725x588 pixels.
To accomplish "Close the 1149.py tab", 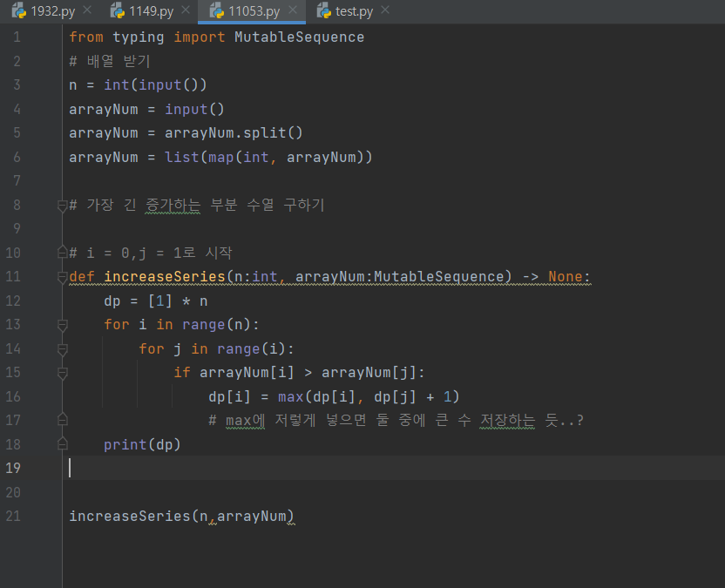I will 186,10.
